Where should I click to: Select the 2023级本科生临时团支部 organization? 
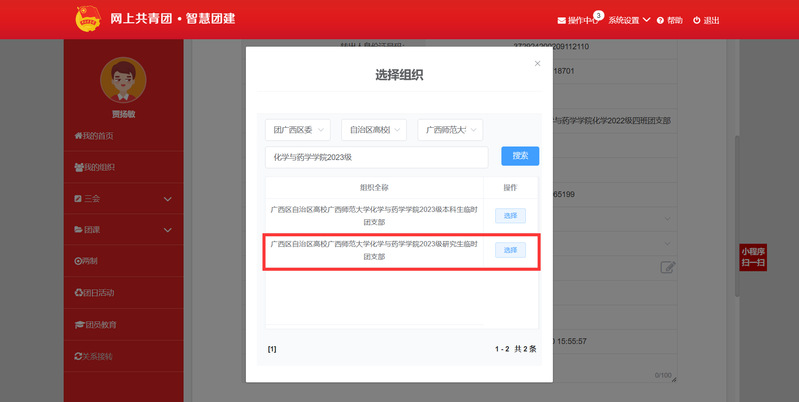click(510, 216)
